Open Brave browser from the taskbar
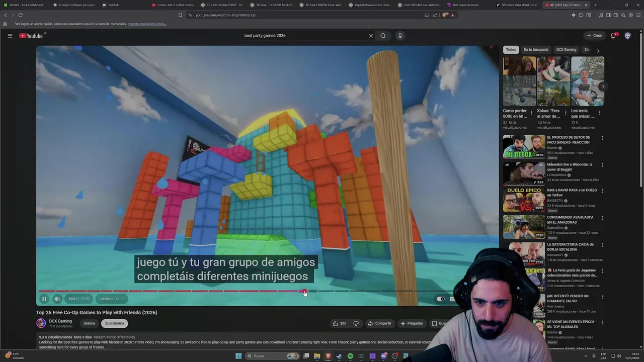Screen dimensions: 644x362 tap(328, 356)
